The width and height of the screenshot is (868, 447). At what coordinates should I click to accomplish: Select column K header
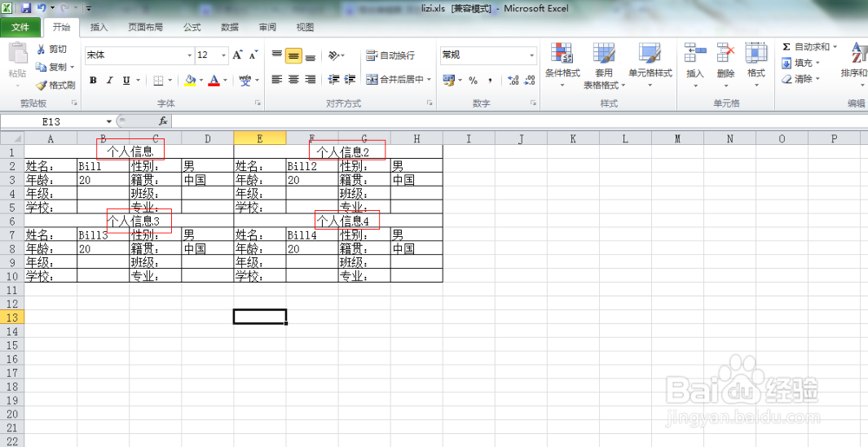click(x=573, y=138)
